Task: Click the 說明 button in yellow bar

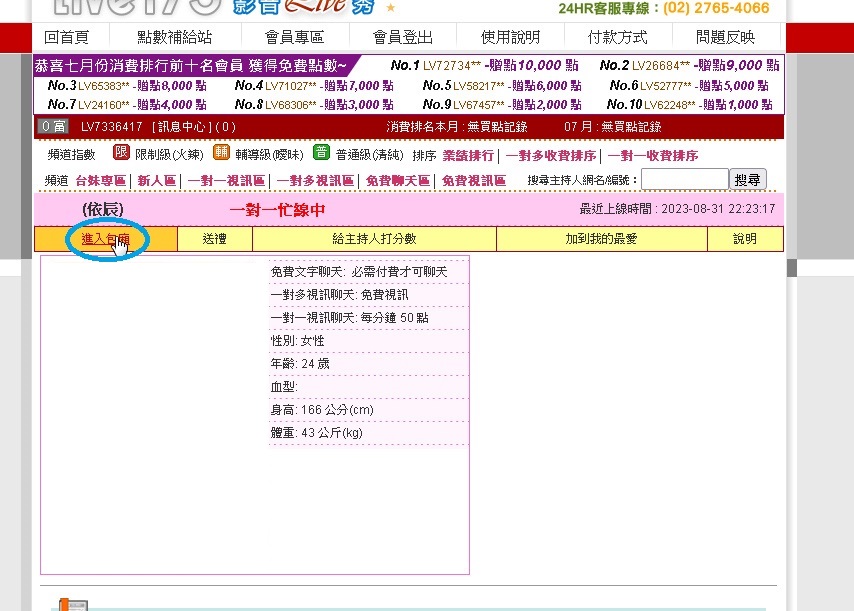Action: pyautogui.click(x=745, y=239)
